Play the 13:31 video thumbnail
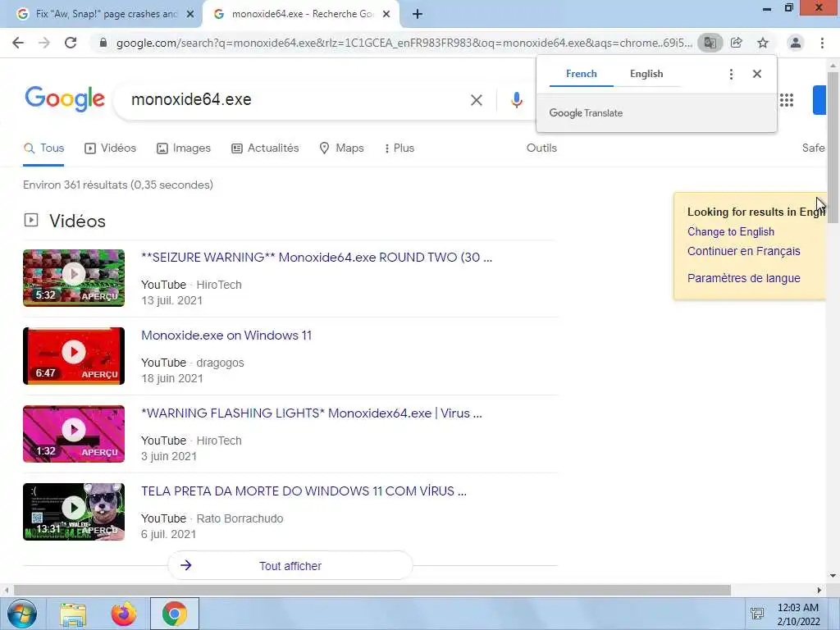The height and width of the screenshot is (630, 840). pos(74,512)
